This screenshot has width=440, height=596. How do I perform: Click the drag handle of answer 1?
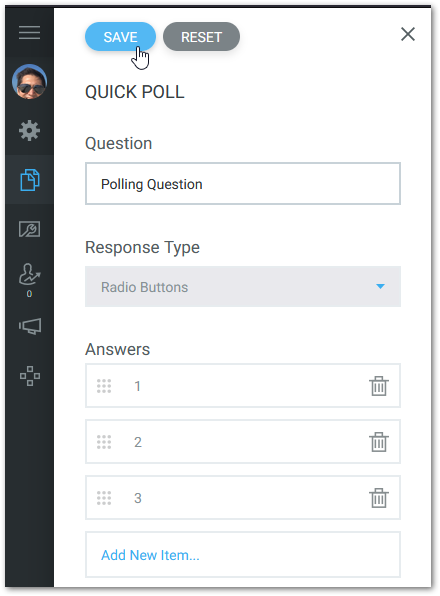pyautogui.click(x=104, y=386)
